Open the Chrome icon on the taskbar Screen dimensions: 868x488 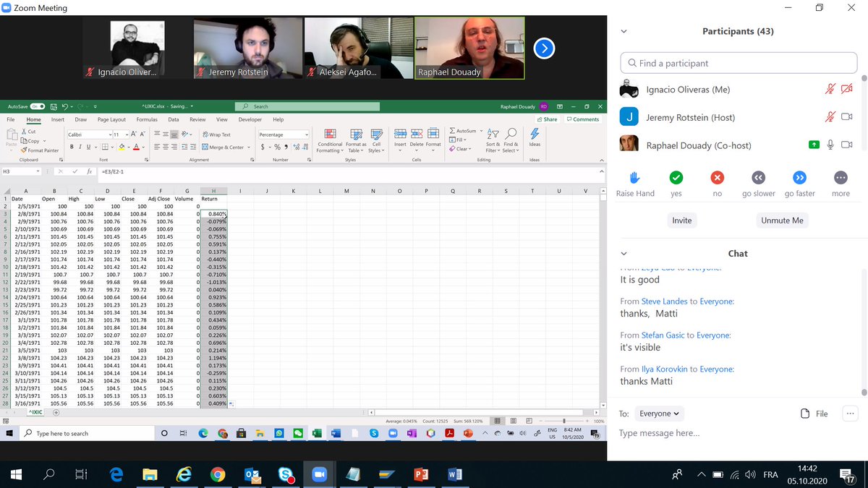(x=217, y=475)
